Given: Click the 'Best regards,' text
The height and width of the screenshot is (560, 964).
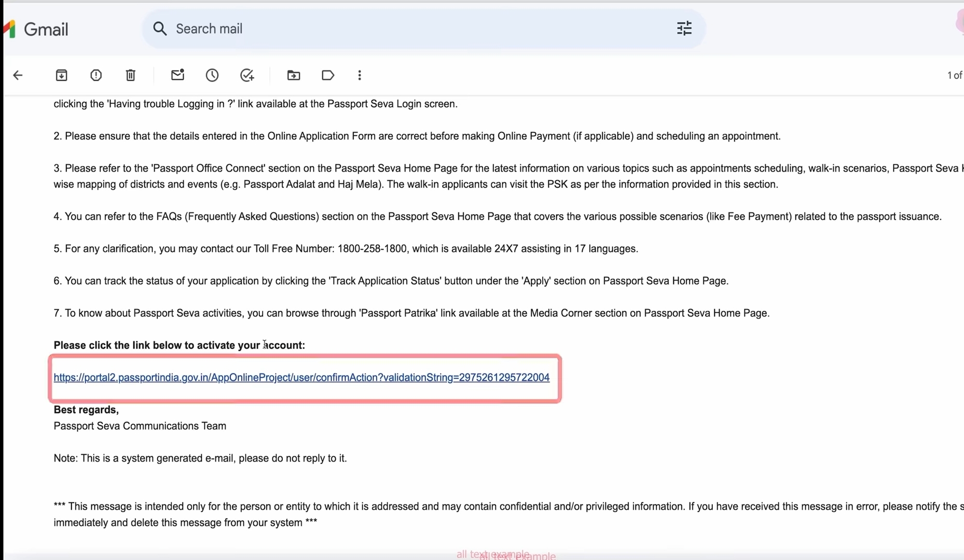Looking at the screenshot, I should (86, 410).
